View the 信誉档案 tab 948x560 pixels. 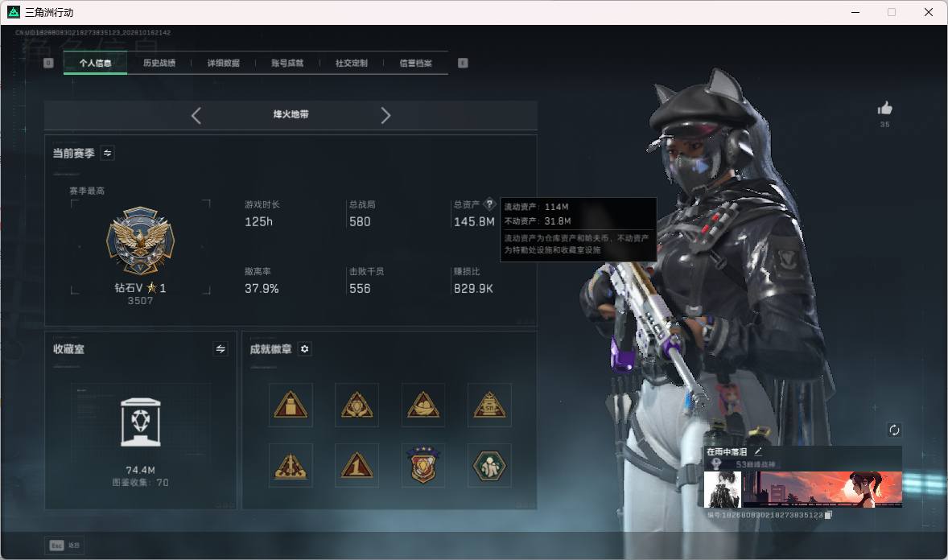click(415, 63)
